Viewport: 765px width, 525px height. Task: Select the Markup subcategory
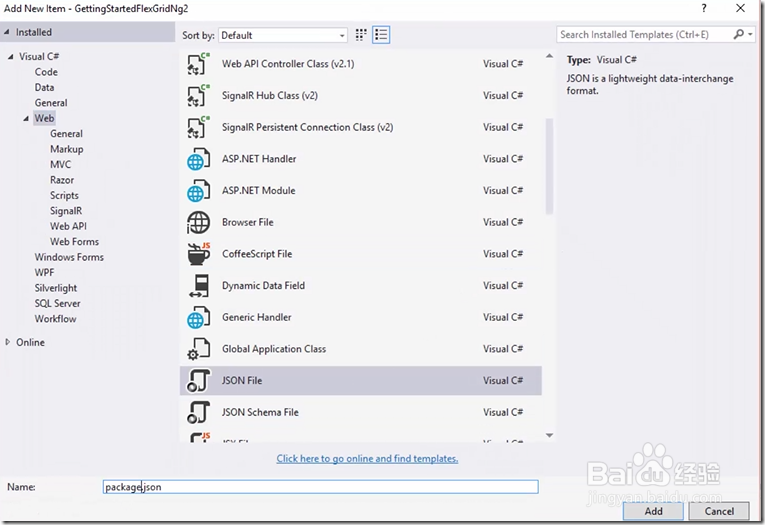tap(66, 149)
